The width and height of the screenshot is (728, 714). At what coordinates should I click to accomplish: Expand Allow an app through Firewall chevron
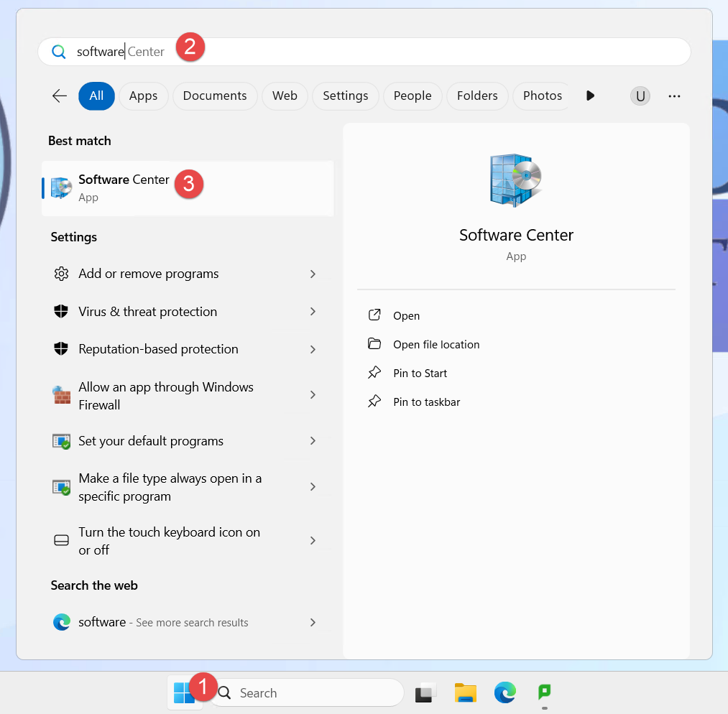[313, 395]
